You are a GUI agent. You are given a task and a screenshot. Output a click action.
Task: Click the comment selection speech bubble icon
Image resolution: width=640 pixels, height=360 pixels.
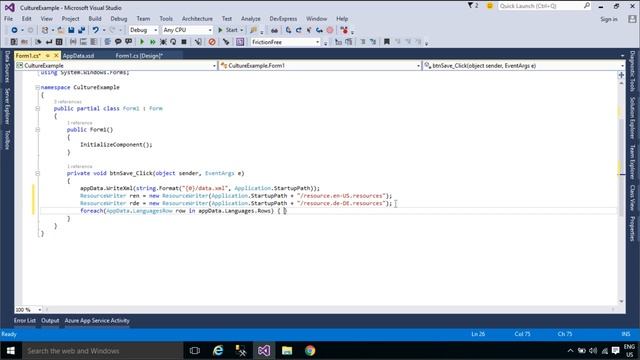(x=118, y=42)
